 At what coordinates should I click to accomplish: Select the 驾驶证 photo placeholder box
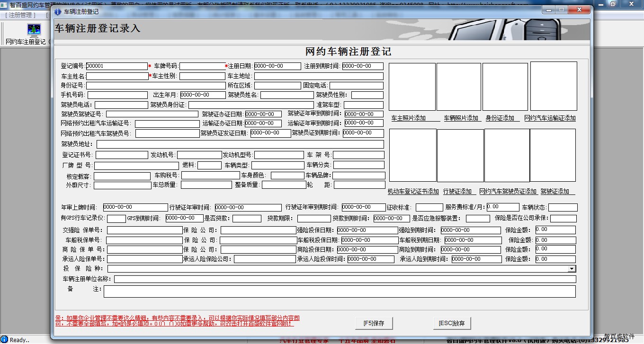pyautogui.click(x=553, y=155)
